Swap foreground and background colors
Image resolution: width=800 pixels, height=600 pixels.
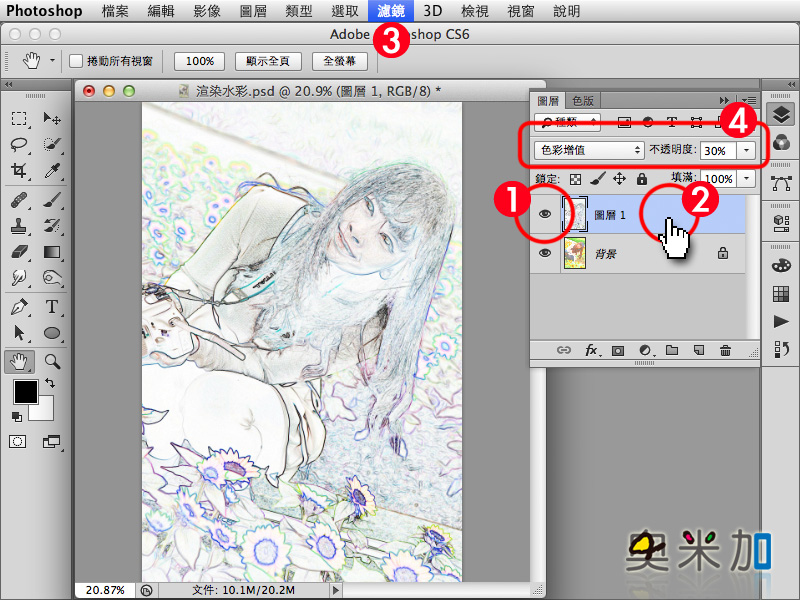[50, 383]
